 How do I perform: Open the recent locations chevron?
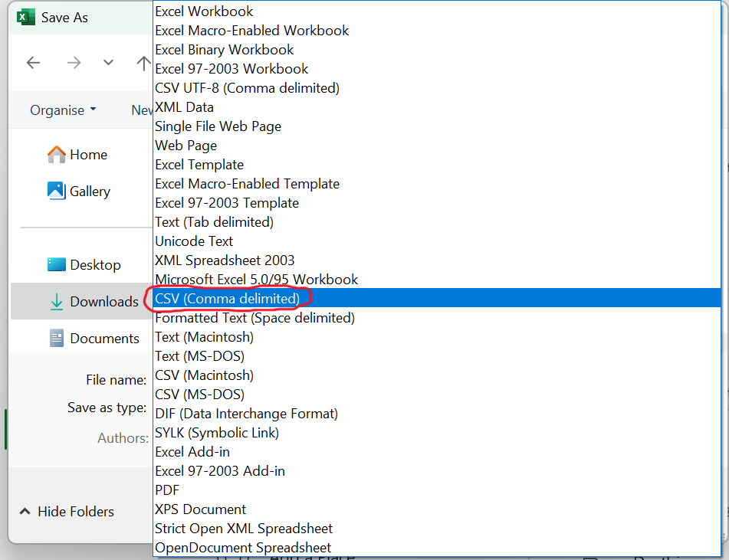point(108,63)
